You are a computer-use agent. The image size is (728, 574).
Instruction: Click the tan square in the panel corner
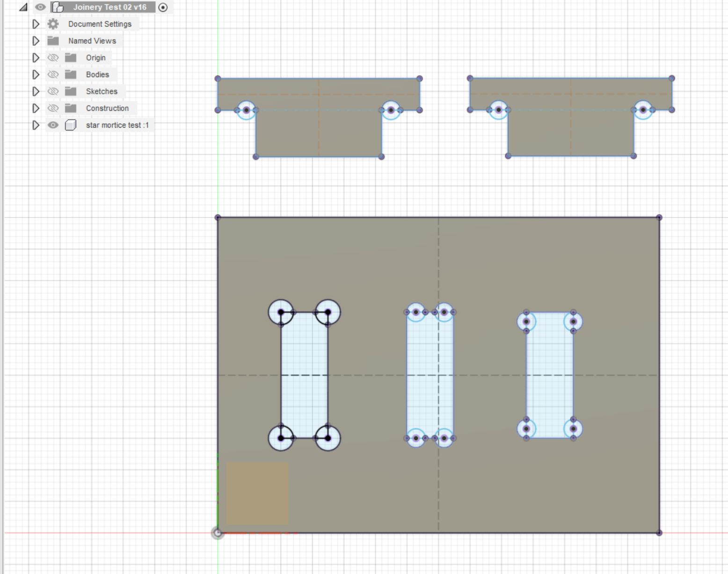257,493
